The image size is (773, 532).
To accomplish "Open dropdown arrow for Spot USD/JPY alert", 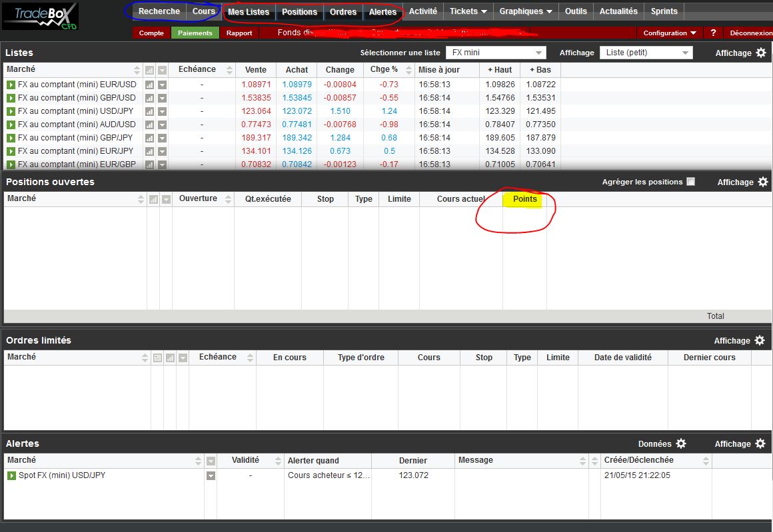I will pyautogui.click(x=211, y=476).
